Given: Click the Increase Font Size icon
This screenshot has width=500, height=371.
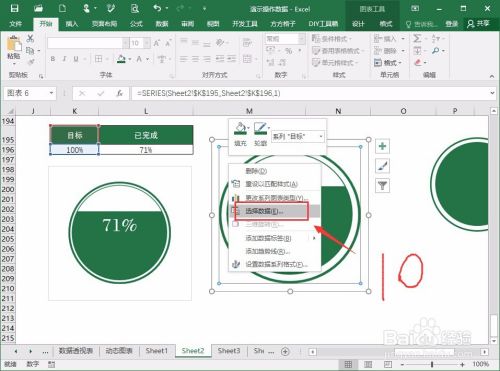Looking at the screenshot, I should [157, 43].
